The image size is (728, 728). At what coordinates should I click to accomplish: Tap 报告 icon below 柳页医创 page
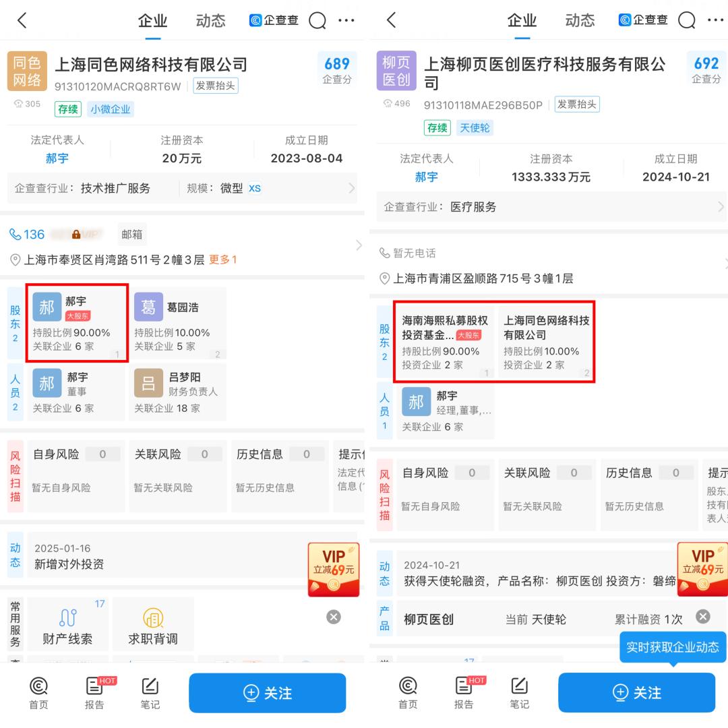pos(464,693)
